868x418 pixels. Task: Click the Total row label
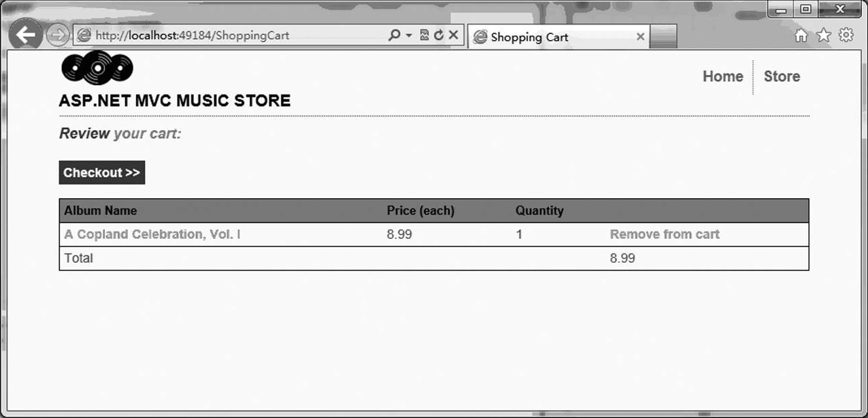pos(79,258)
